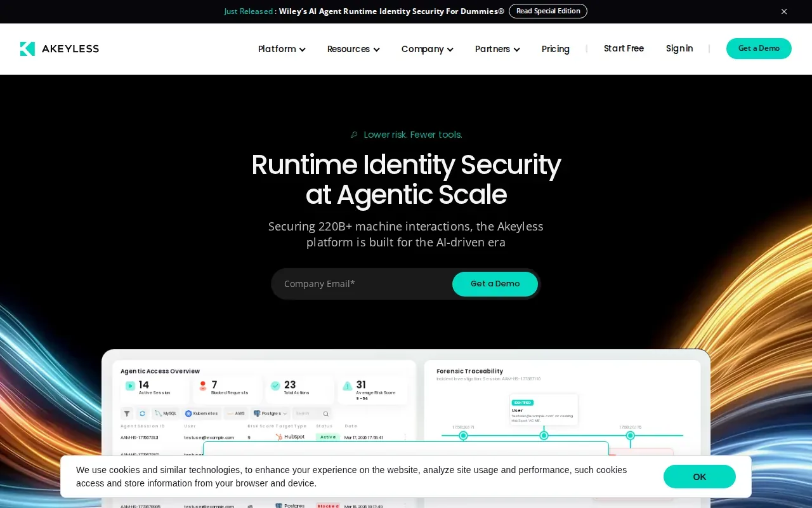The height and width of the screenshot is (508, 812).
Task: Go to the Pricing page
Action: [x=556, y=49]
